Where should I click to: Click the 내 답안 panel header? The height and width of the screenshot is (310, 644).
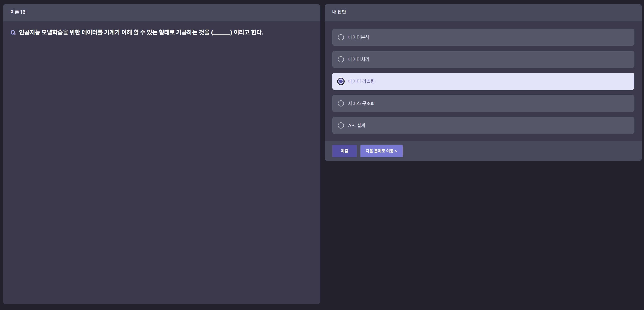(339, 12)
